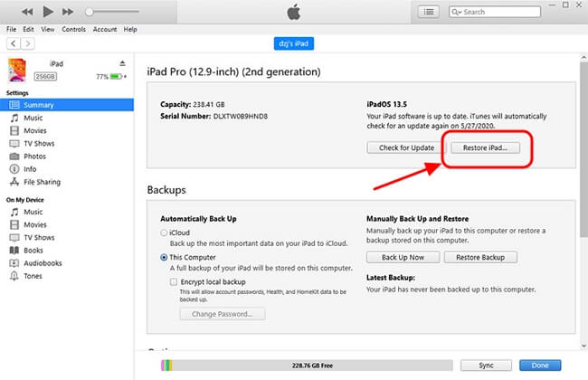Adjust the volume slider knob
The width and height of the screenshot is (588, 380).
89,12
